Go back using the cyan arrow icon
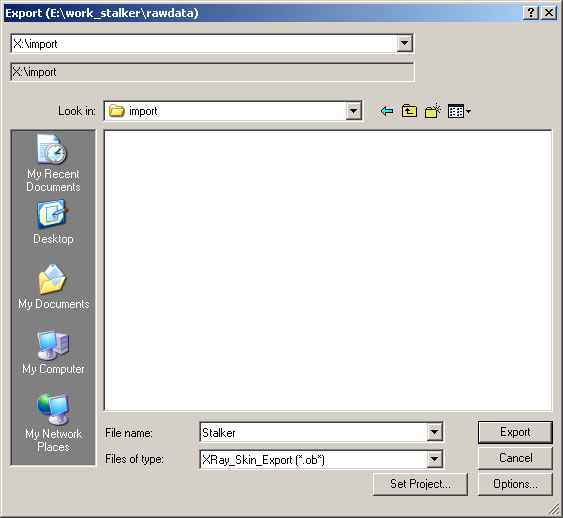 386,111
